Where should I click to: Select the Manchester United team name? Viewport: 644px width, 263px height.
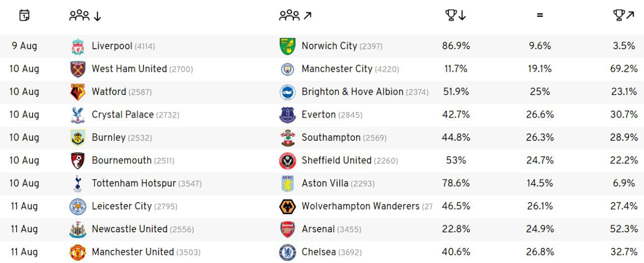point(133,251)
